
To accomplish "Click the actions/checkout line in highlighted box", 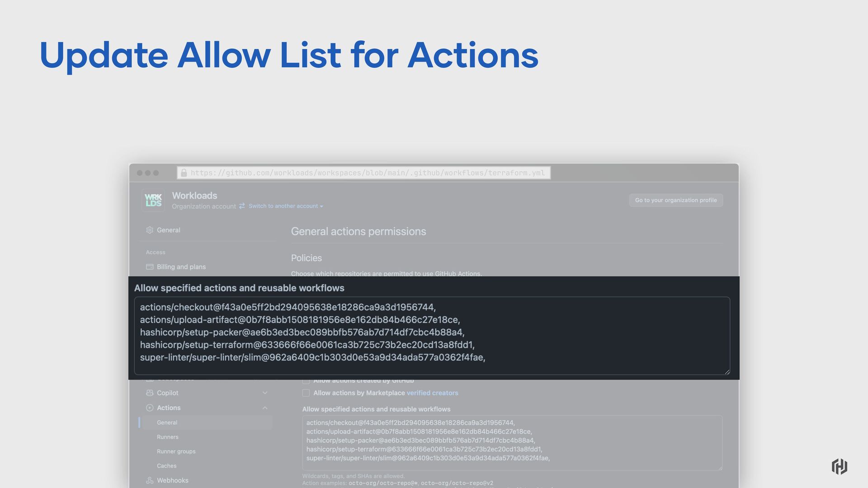I will coord(288,307).
